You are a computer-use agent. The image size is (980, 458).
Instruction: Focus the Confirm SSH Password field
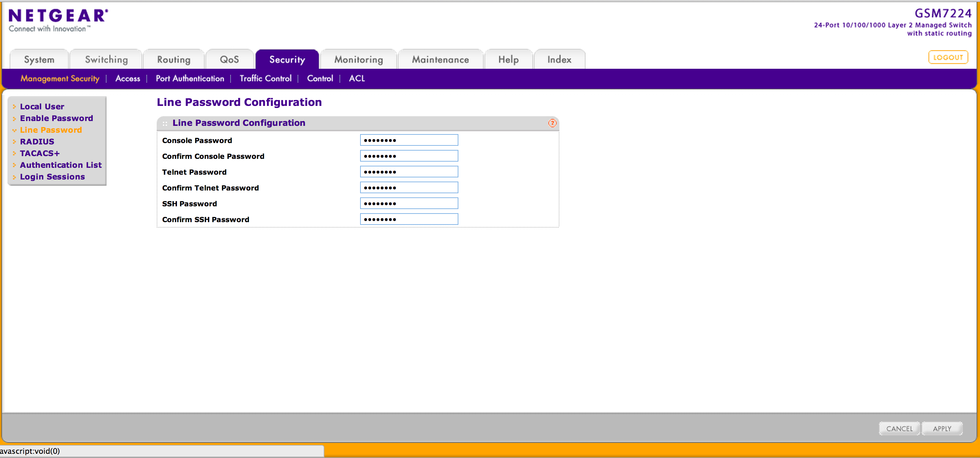pyautogui.click(x=409, y=219)
